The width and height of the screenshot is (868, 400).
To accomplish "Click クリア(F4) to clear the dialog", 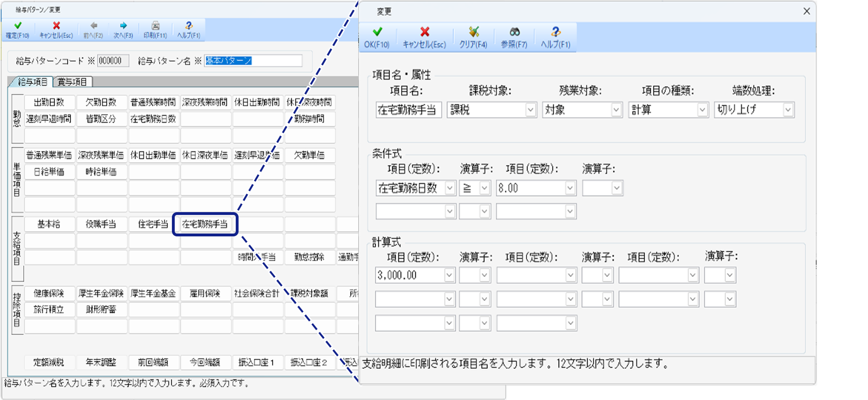I will pos(473,37).
